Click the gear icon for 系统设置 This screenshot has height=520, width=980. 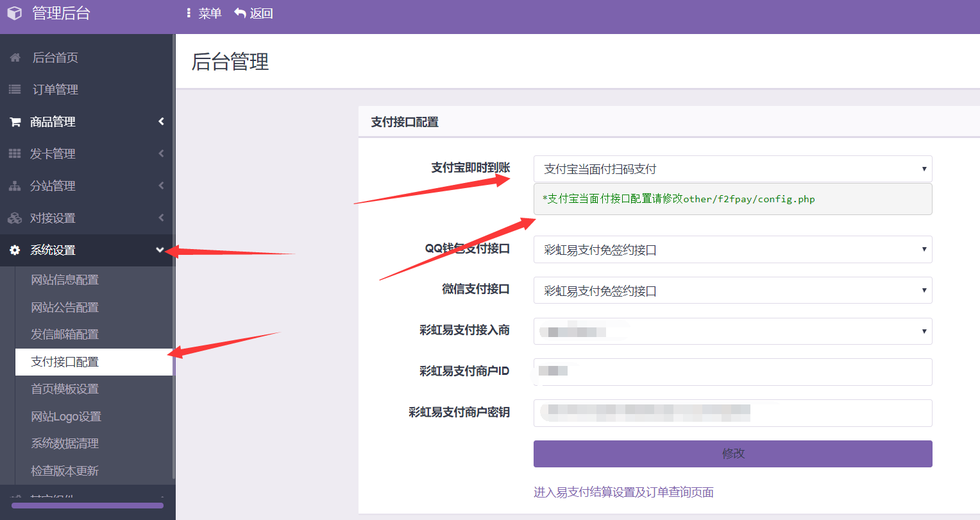[14, 250]
